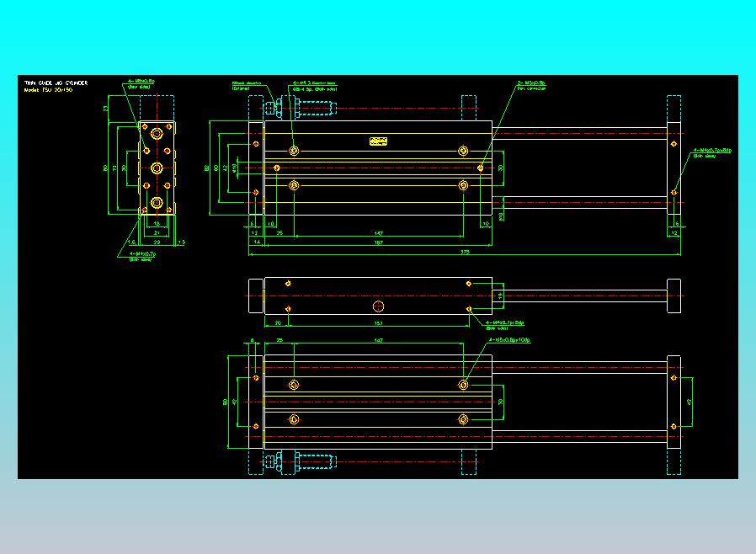
Task: Select the "4-M4x0.7p" callout below the end view
Action: click(142, 256)
